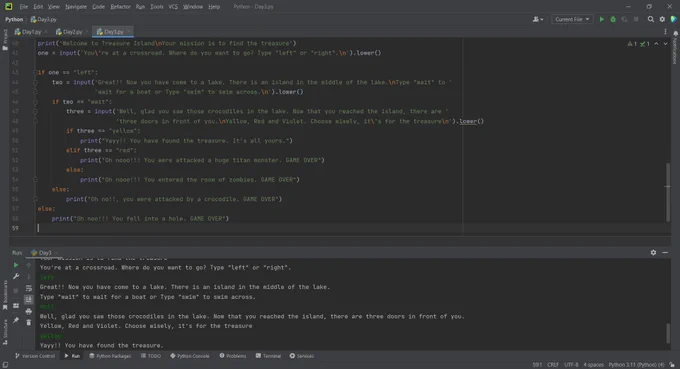Open Run panel settings gear
Image resolution: width=680 pixels, height=369 pixels.
click(653, 252)
